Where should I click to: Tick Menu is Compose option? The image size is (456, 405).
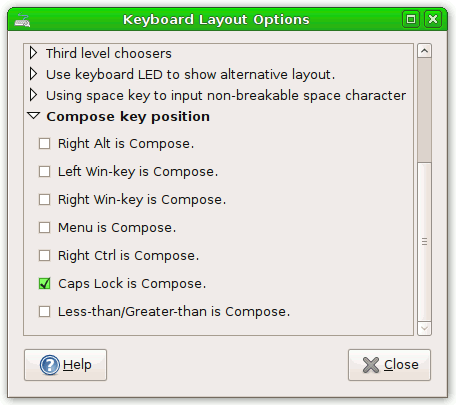(x=44, y=228)
